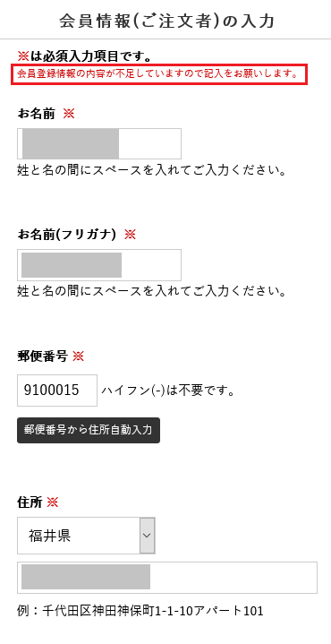Open the 福井県 prefecture dropdown
Viewport: 331px width, 644px height.
click(x=86, y=536)
